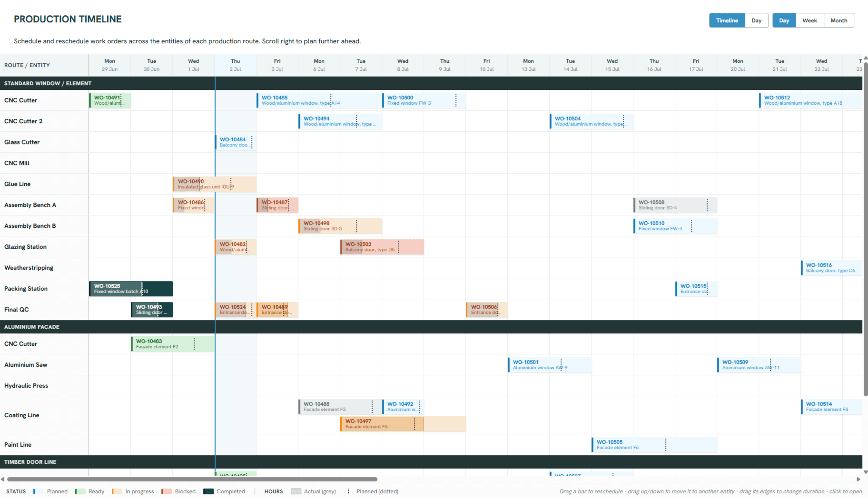
Task: Open completed work order WO-10493
Action: [x=152, y=310]
